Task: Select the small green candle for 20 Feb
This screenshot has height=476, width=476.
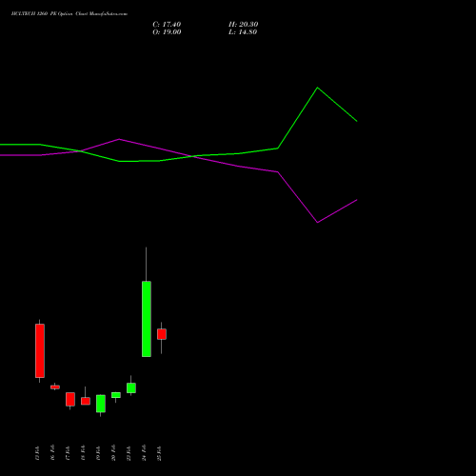Action: (116, 395)
